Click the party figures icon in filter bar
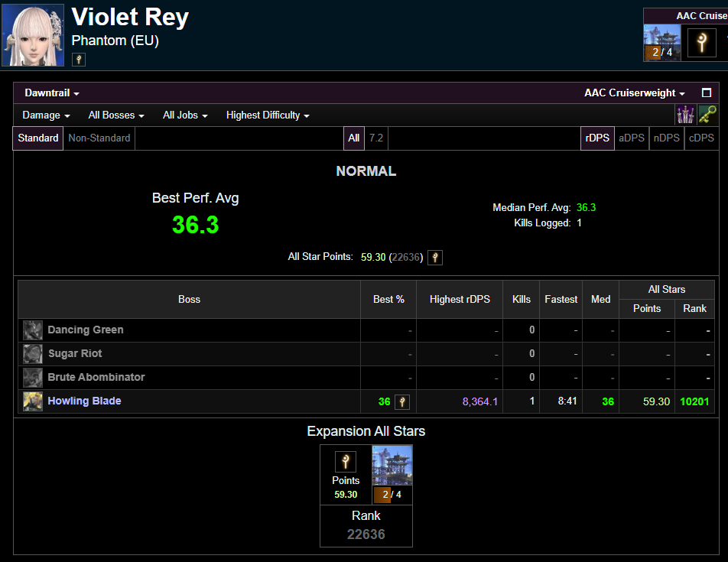Image resolution: width=728 pixels, height=562 pixels. [x=685, y=114]
